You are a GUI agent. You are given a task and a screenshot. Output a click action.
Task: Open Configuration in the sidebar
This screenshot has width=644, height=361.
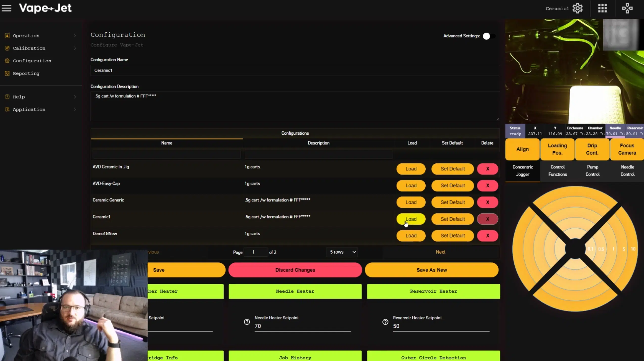coord(32,61)
